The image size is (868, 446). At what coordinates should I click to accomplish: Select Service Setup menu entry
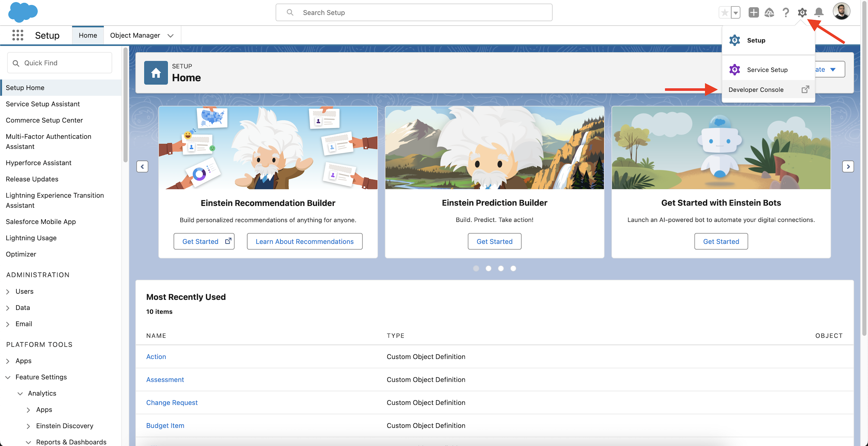pyautogui.click(x=767, y=70)
